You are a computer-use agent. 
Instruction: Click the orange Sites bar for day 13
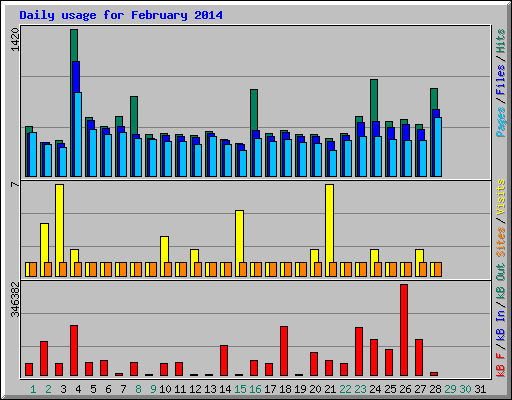tap(213, 269)
